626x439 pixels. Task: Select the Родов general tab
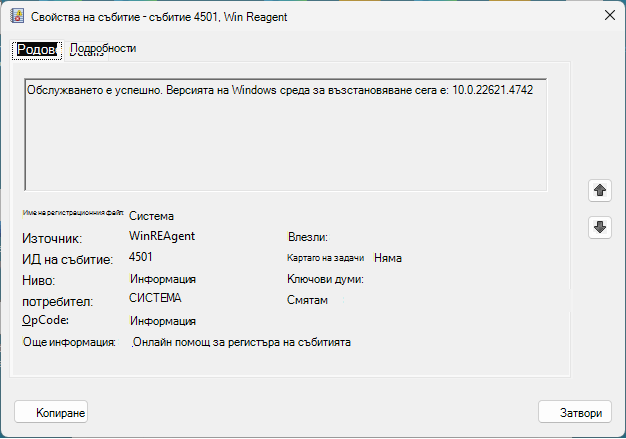tap(37, 50)
